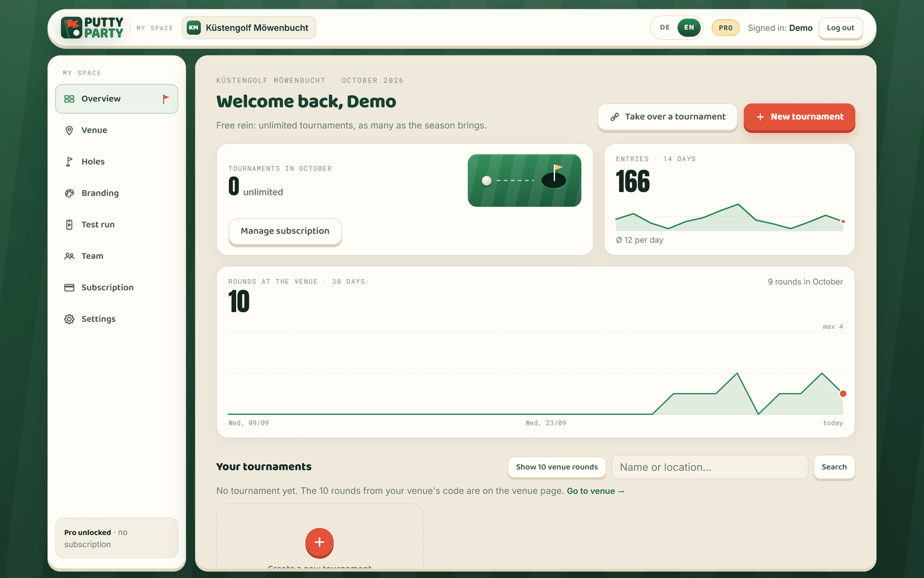Click the Search button
Screen dimensions: 924x578
click(834, 467)
